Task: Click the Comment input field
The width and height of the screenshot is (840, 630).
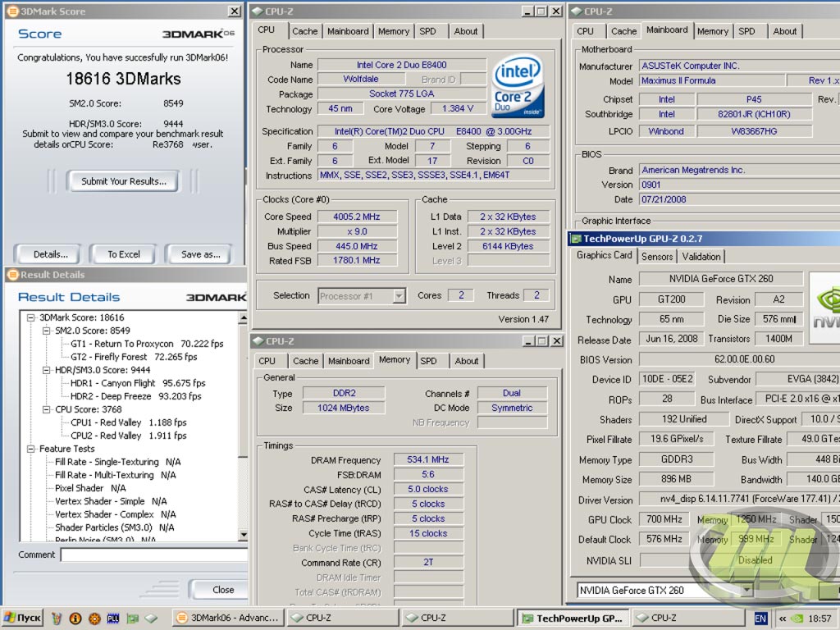Action: pos(153,555)
